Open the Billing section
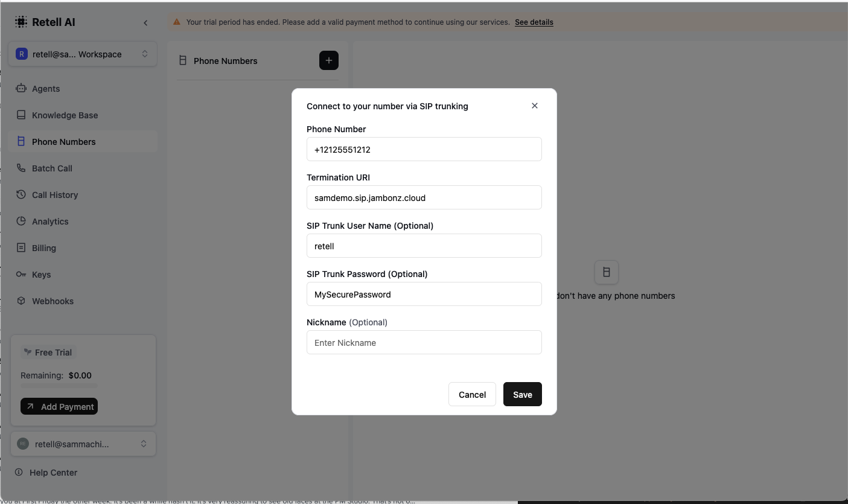 [21, 247]
